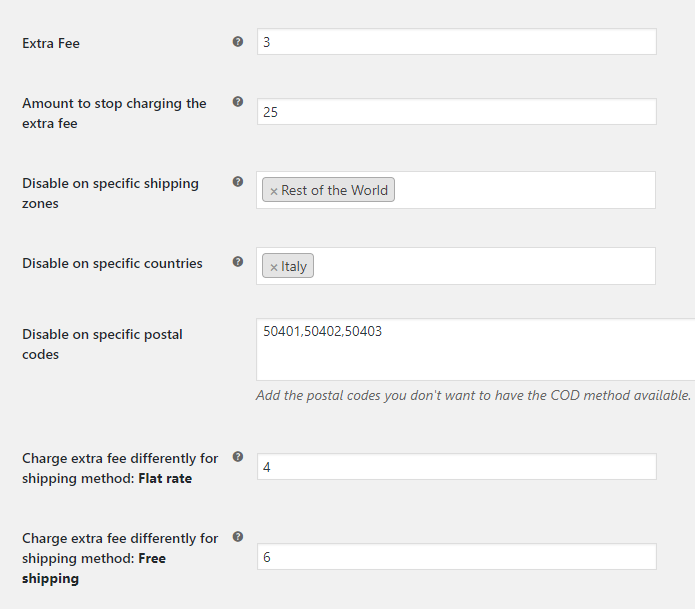The height and width of the screenshot is (609, 695).
Task: Show help tip for Free shipping fee
Action: click(x=238, y=537)
